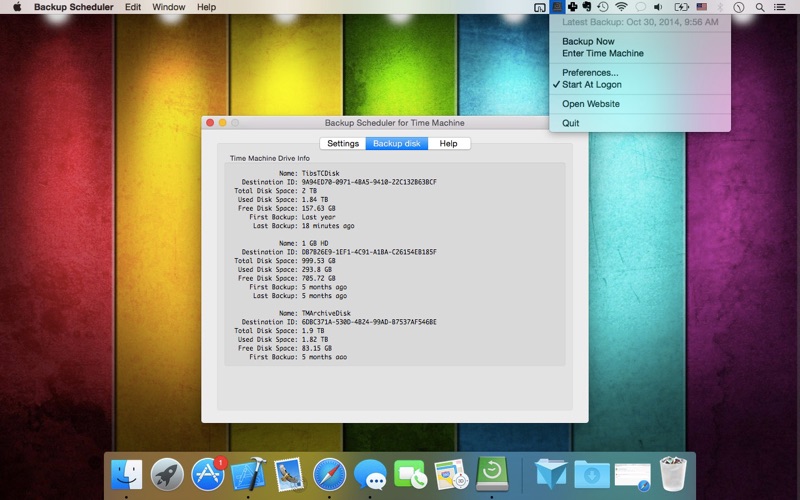The height and width of the screenshot is (500, 800).
Task: Click the Backup Scheduler menu bar icon
Action: coord(557,7)
